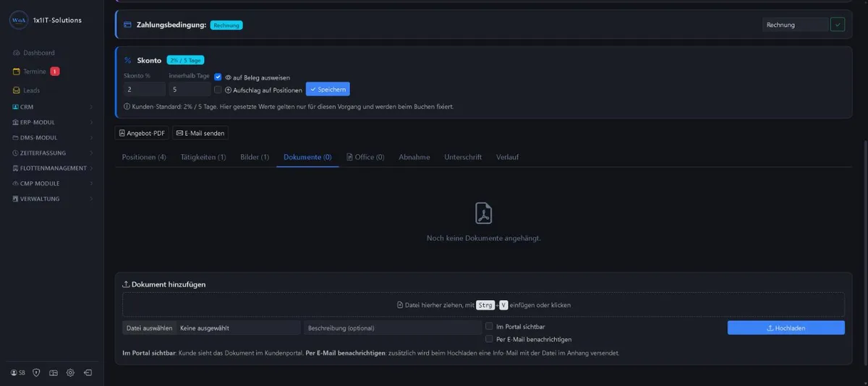Expand the ERP-MODUL sidebar section
Screen dimensions: 868x386
point(52,122)
